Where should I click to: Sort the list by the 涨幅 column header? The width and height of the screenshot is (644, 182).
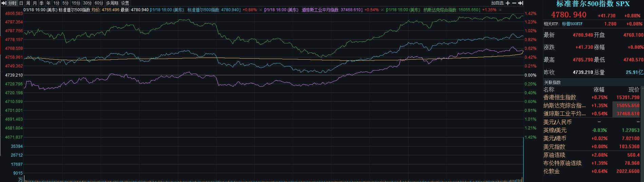(599, 89)
